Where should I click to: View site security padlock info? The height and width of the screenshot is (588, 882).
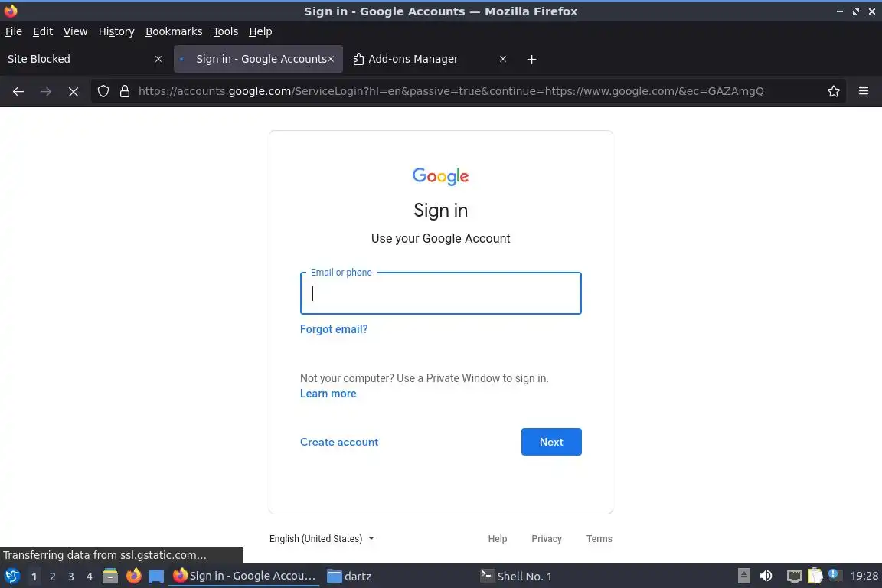coord(125,91)
